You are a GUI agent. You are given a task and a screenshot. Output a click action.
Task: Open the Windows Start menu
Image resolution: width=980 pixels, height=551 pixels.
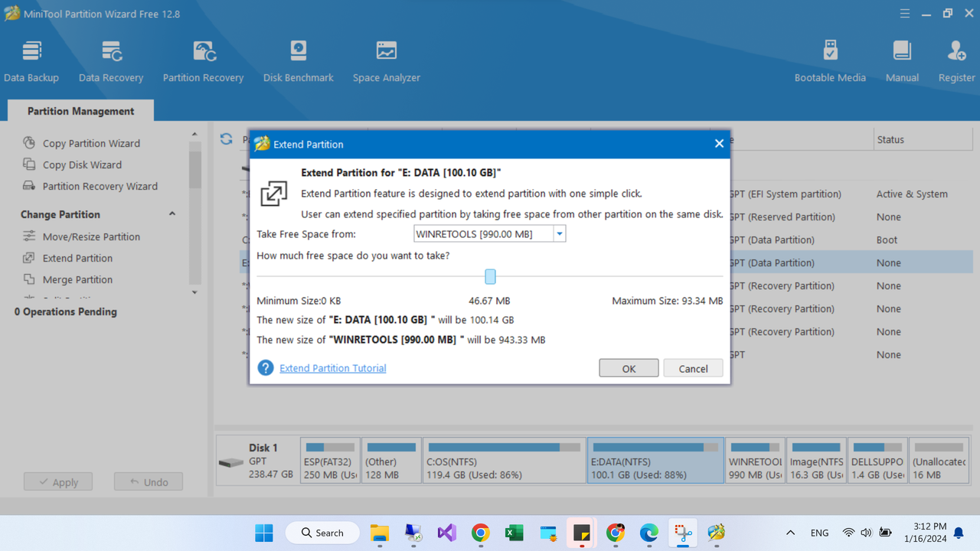264,533
